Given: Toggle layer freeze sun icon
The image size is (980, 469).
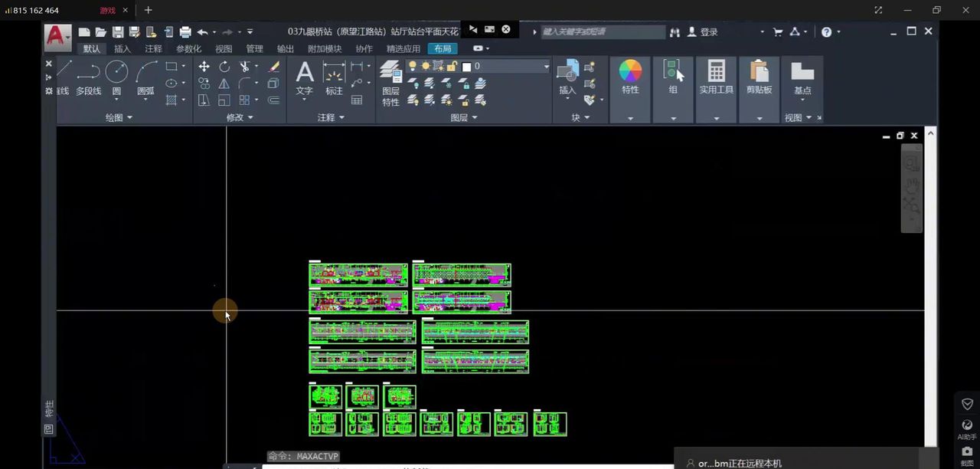Looking at the screenshot, I should pyautogui.click(x=426, y=67).
